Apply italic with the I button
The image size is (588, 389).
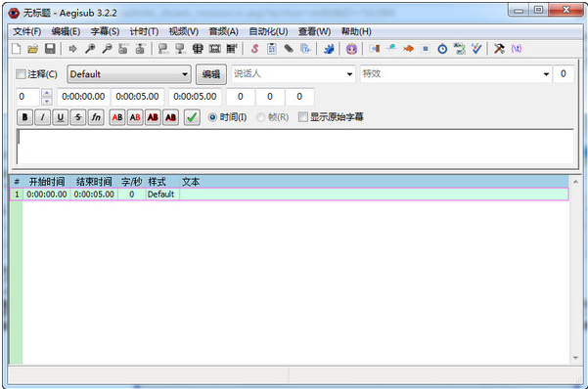click(x=42, y=117)
